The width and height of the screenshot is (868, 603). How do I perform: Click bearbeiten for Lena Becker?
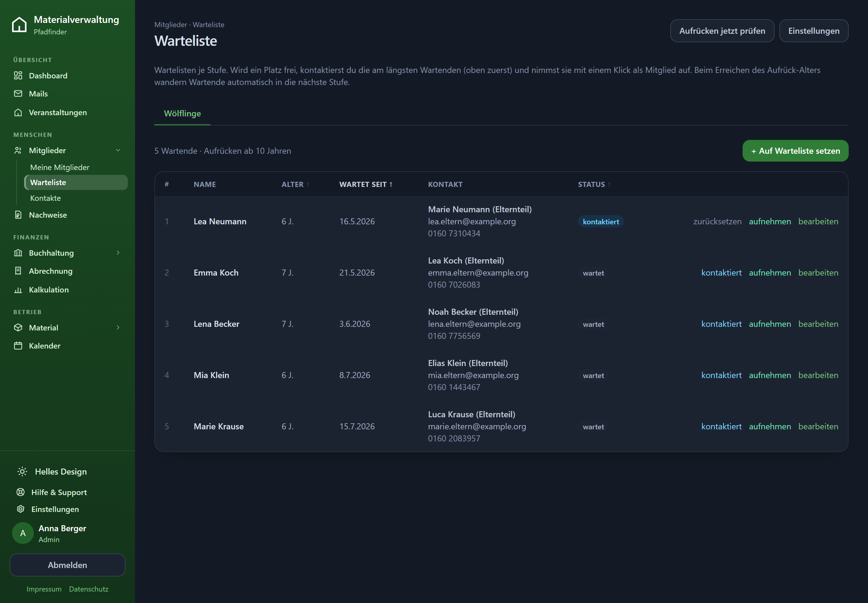pos(818,324)
